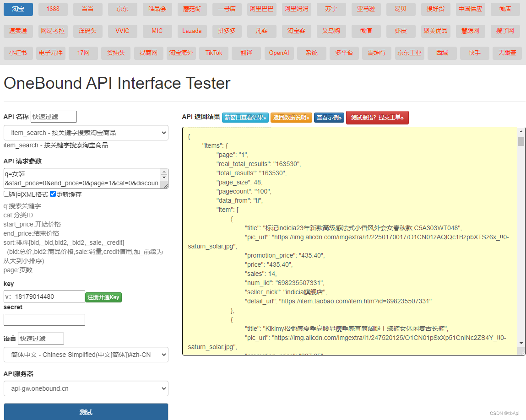Click the blue 测试 button

tap(86, 412)
